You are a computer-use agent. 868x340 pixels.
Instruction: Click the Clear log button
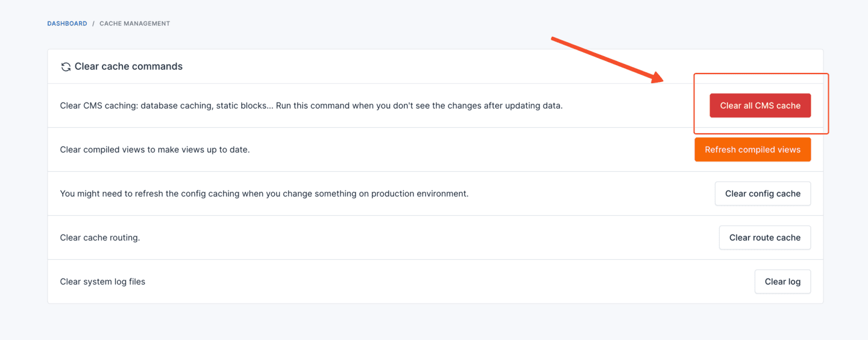tap(782, 282)
